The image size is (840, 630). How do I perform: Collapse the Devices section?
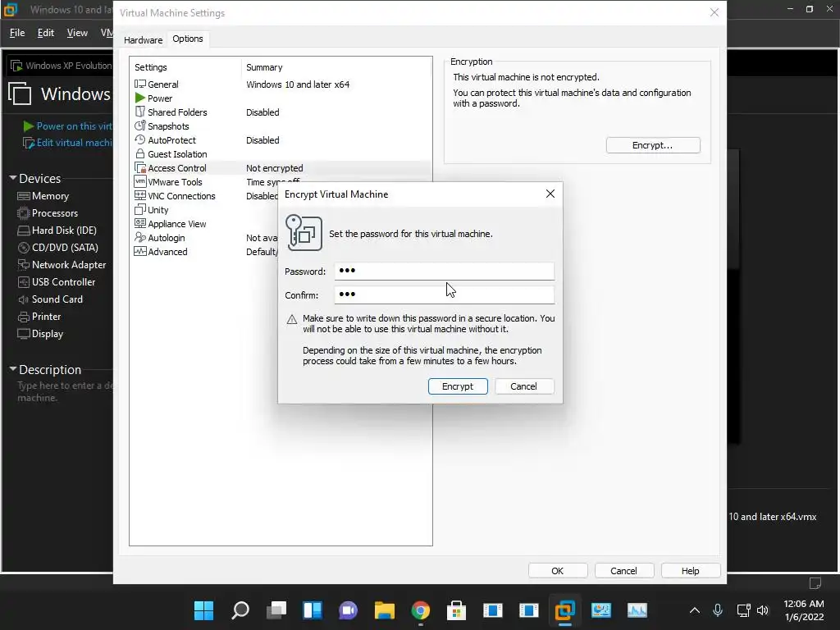[13, 177]
